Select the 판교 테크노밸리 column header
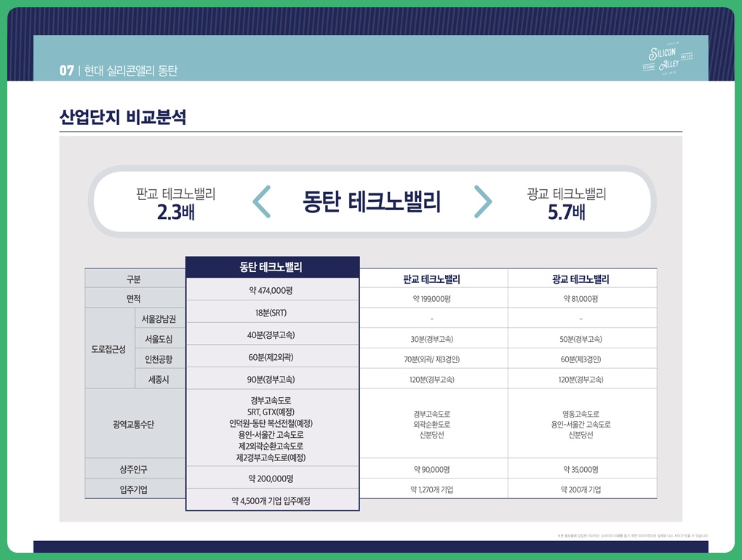The width and height of the screenshot is (742, 560). tap(431, 279)
